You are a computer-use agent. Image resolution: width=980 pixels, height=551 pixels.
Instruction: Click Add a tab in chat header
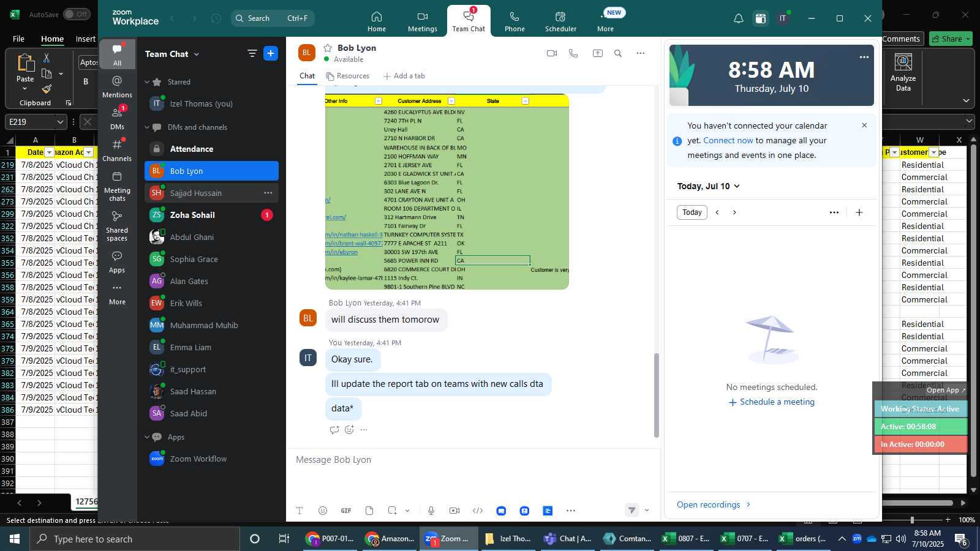(x=404, y=76)
